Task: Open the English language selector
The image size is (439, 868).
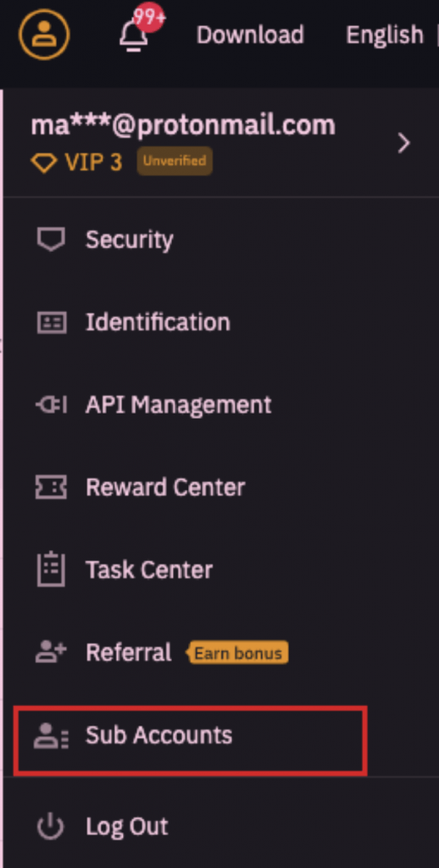Action: pyautogui.click(x=385, y=36)
